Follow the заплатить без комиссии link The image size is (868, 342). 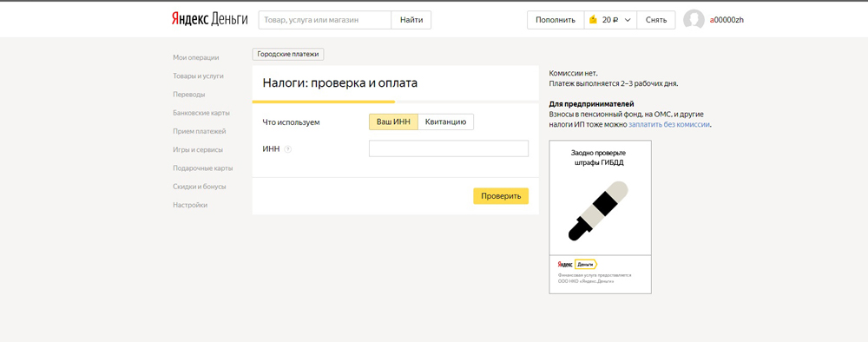669,124
